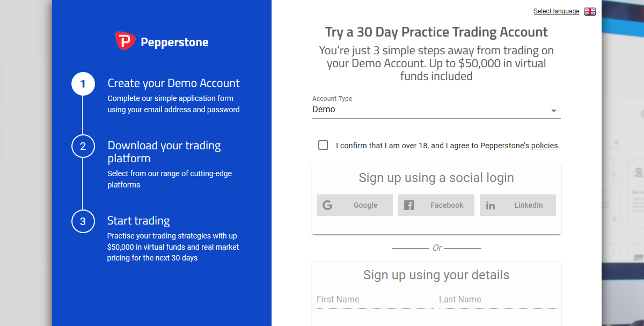Viewport: 644px width, 326px height.
Task: Open the Select language link
Action: coord(557,11)
